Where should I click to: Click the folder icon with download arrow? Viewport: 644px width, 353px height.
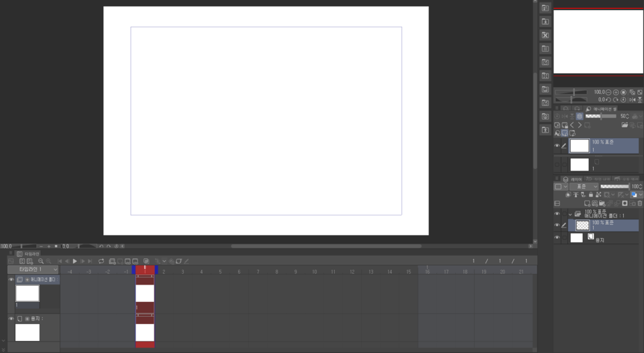click(x=545, y=21)
